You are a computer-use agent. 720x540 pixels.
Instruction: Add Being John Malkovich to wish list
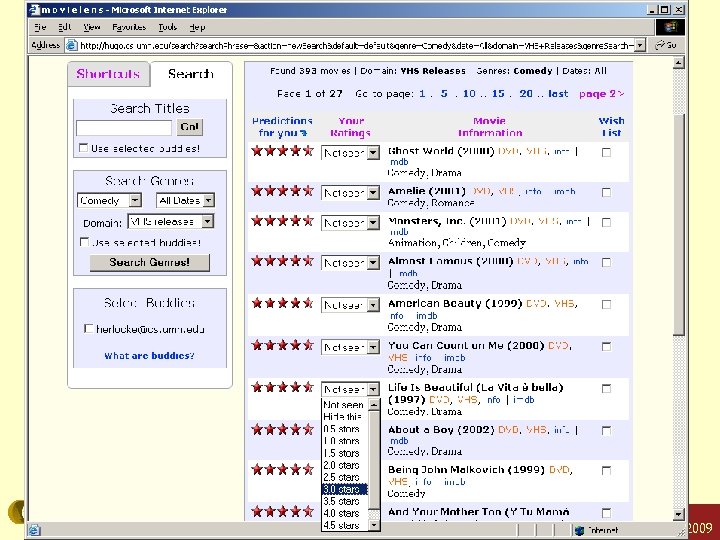(x=606, y=471)
